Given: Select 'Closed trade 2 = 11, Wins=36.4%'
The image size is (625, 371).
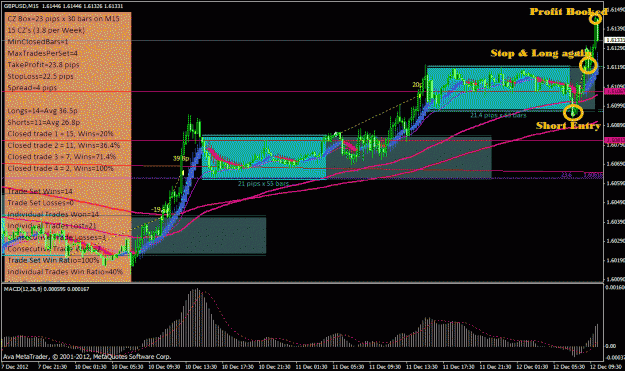Looking at the screenshot, I should pos(63,145).
